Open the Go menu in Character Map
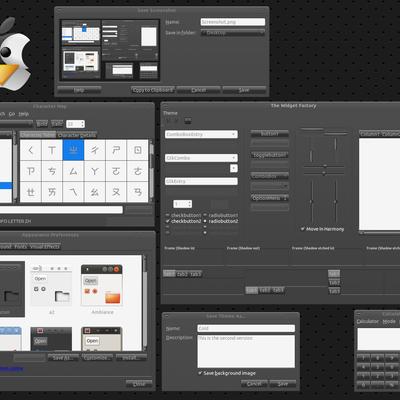This screenshot has height=400, width=400. (12, 114)
